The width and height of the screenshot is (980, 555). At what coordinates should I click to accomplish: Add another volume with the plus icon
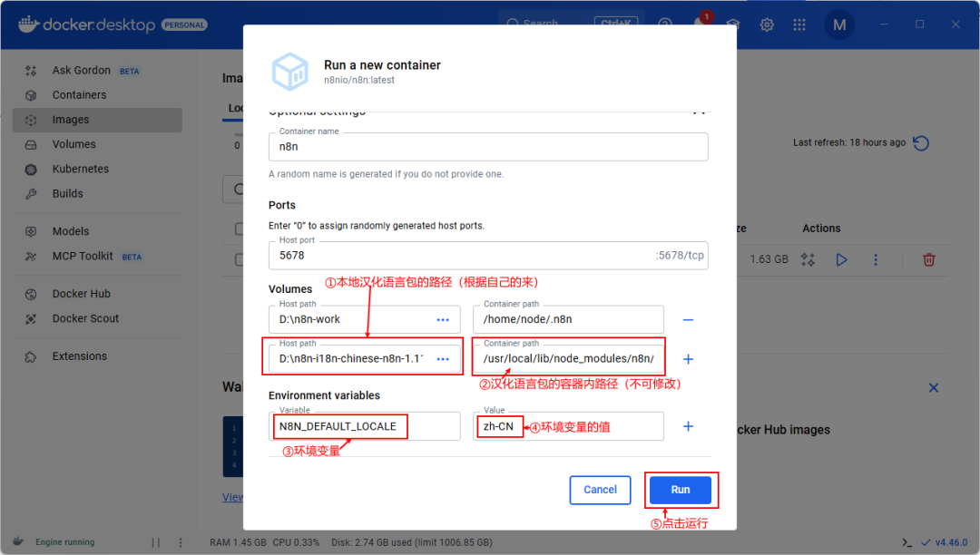[x=688, y=359]
